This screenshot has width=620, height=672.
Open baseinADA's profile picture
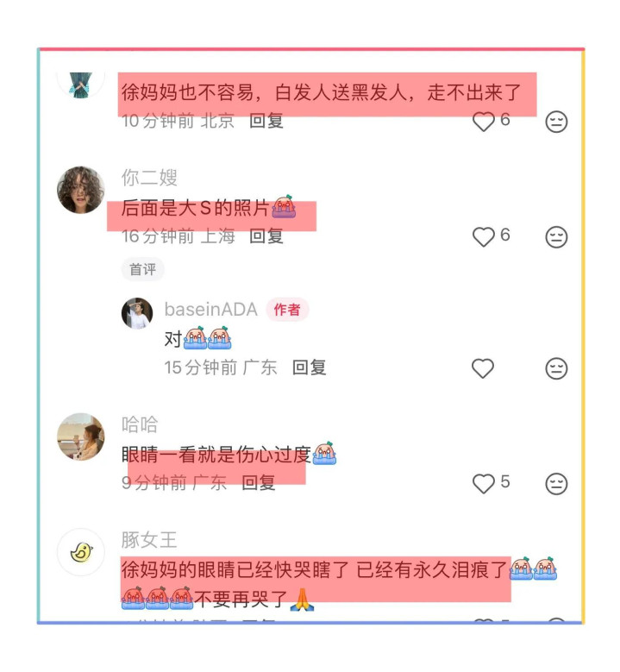[x=137, y=313]
